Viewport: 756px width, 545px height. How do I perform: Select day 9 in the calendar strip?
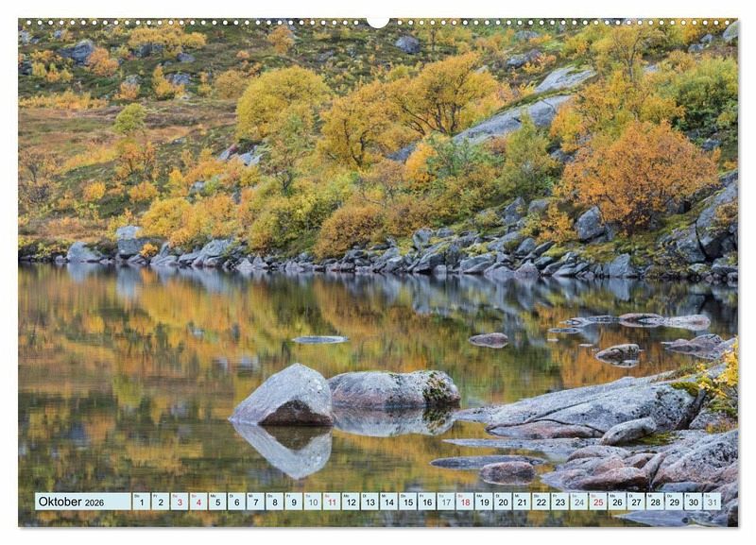click(294, 502)
